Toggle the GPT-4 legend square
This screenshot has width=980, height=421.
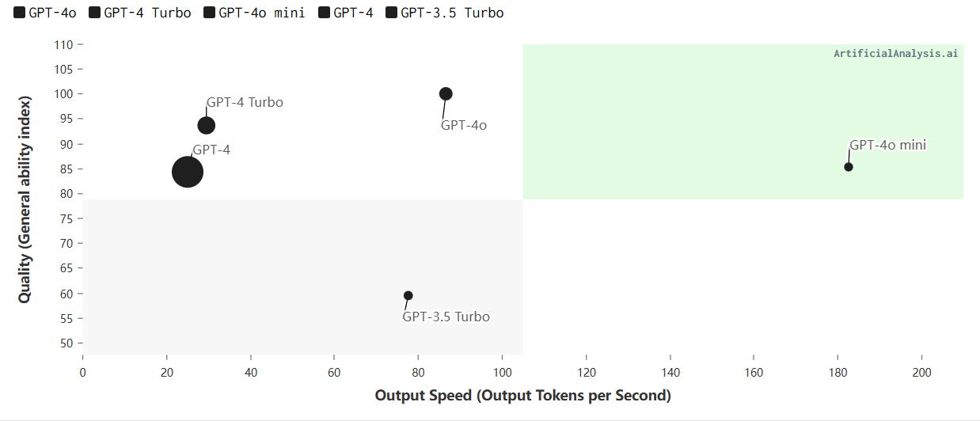point(324,13)
